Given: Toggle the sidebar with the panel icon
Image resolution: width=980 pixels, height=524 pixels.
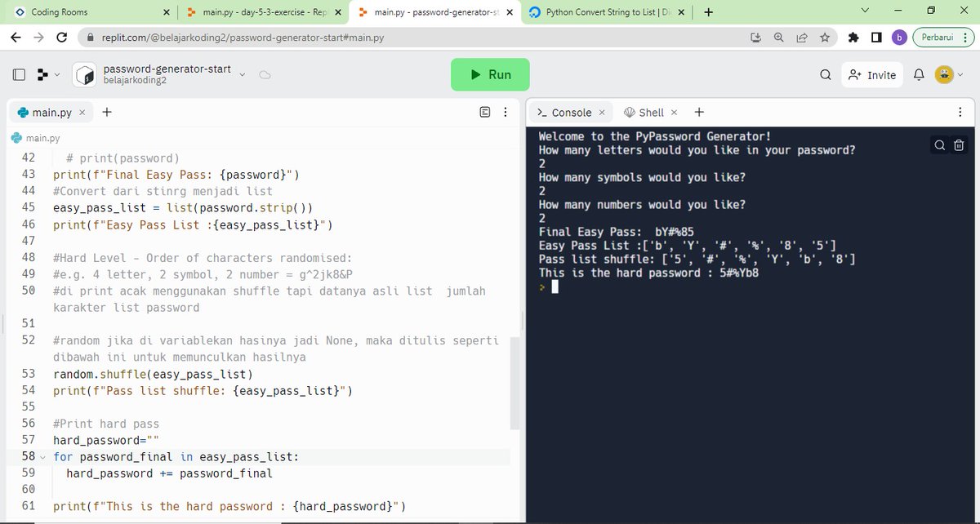Looking at the screenshot, I should coord(18,74).
